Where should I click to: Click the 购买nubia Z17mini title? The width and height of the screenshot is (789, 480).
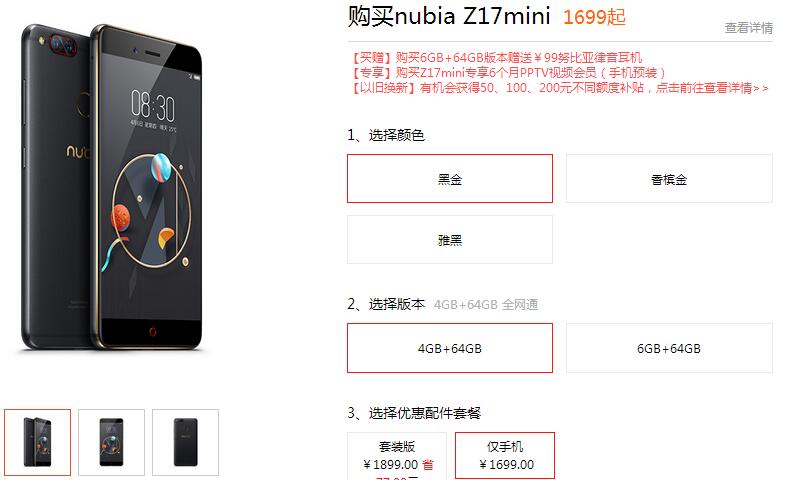click(x=448, y=16)
